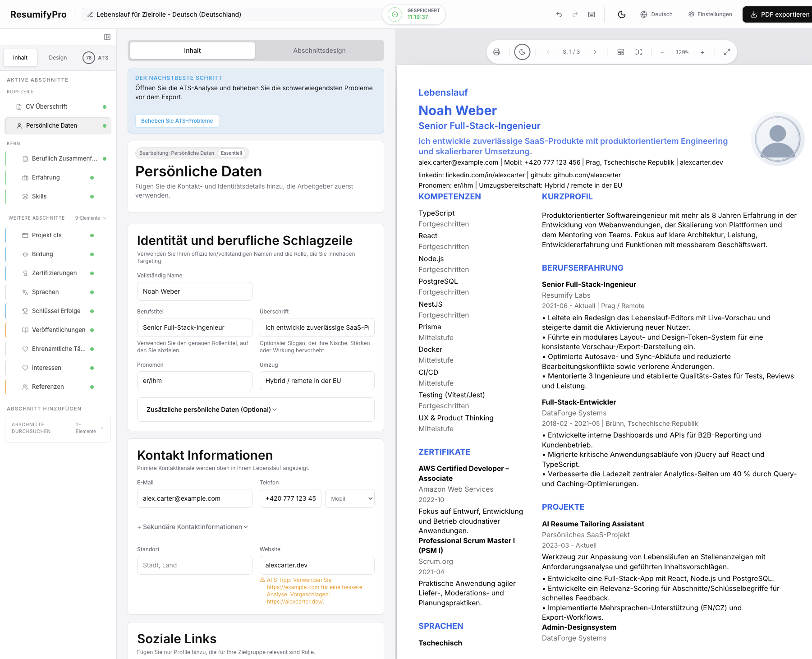Screen dimensions: 812x659
Task: Collapse the left sidebar panel
Action: point(107,37)
